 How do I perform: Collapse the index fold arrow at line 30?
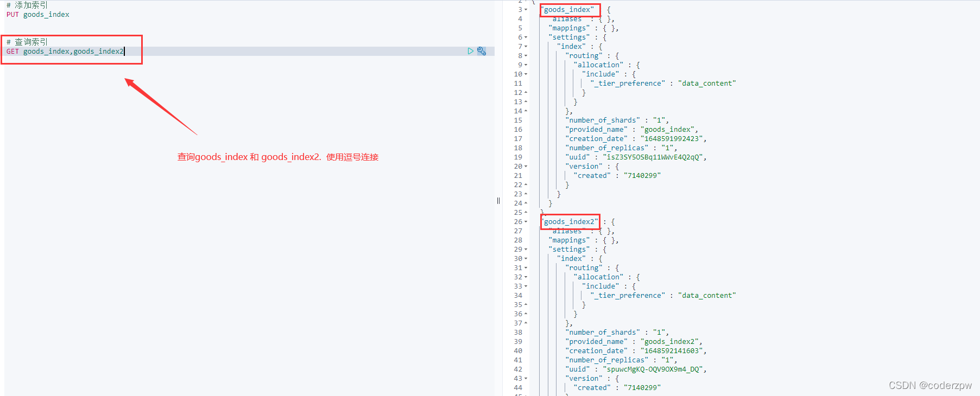tap(526, 259)
